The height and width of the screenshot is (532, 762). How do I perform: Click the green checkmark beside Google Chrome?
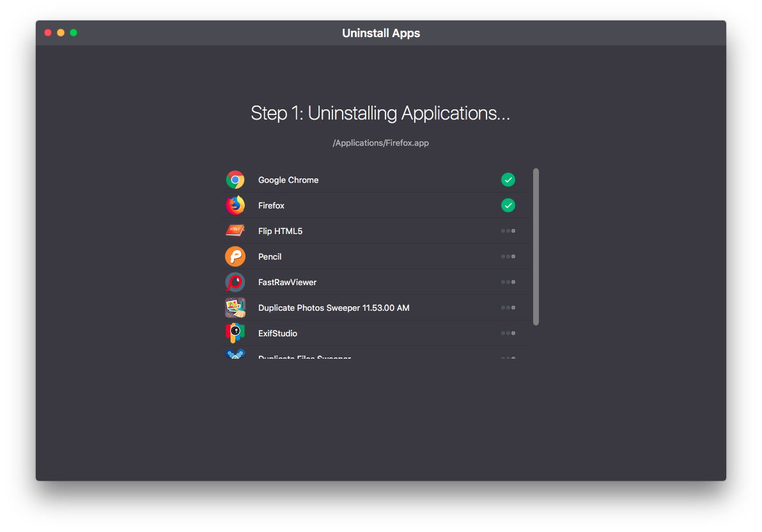(x=508, y=180)
